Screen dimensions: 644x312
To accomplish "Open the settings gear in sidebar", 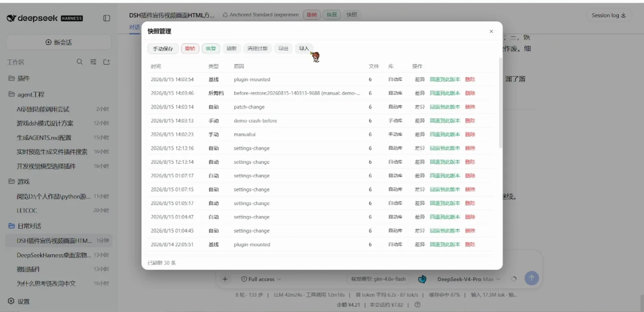I will point(11,301).
